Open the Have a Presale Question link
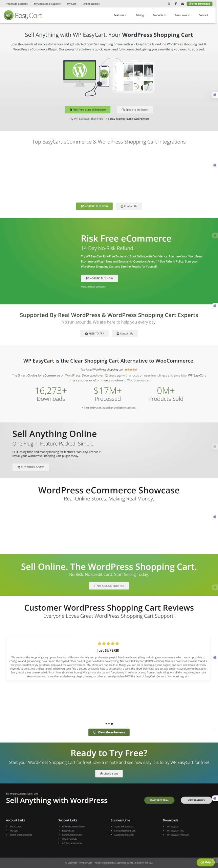The image size is (218, 868). coord(93,287)
